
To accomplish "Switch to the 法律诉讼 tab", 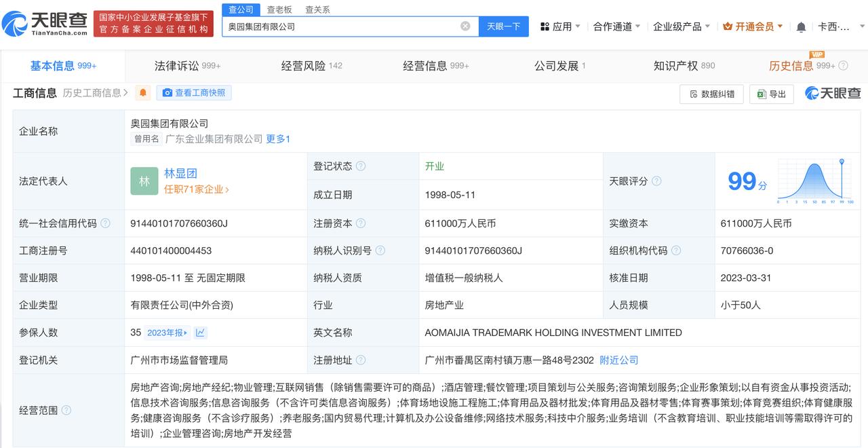I will (x=188, y=66).
